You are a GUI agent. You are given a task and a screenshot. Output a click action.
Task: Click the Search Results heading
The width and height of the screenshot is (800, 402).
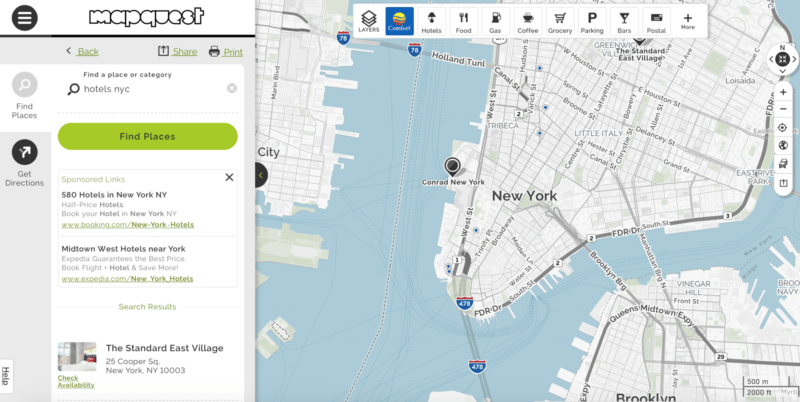pos(147,307)
